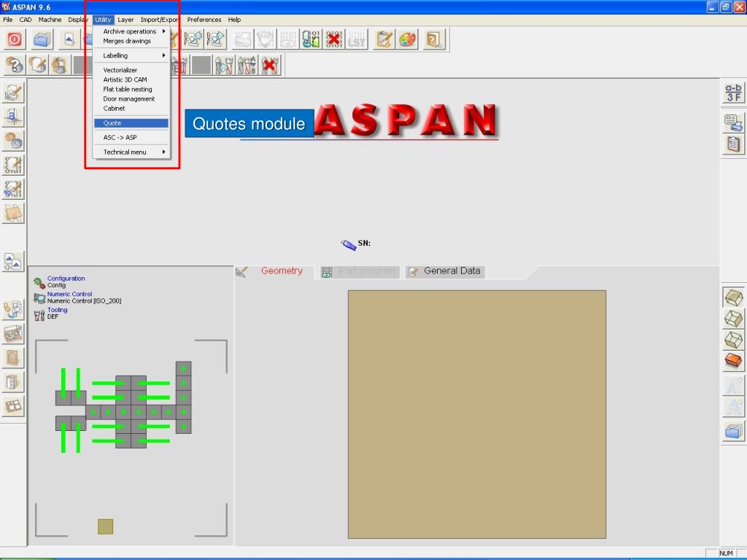Open the blue folder archive icon
This screenshot has height=560, width=747.
pyautogui.click(x=42, y=39)
